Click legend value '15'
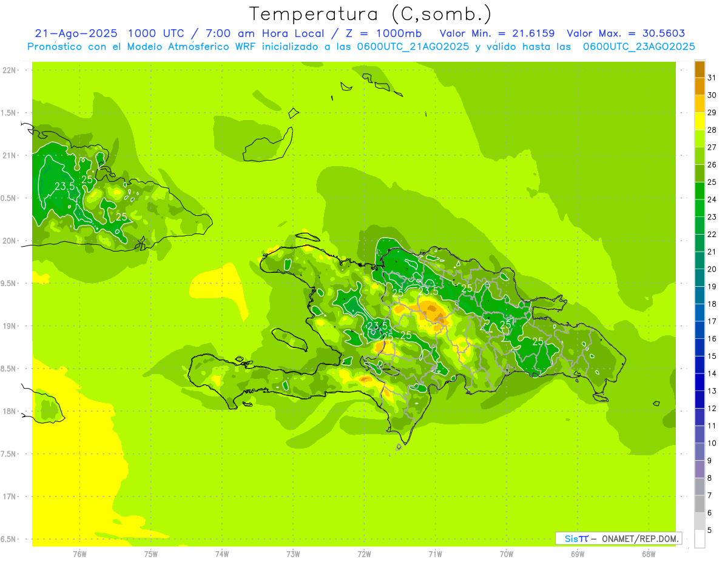 pyautogui.click(x=712, y=356)
